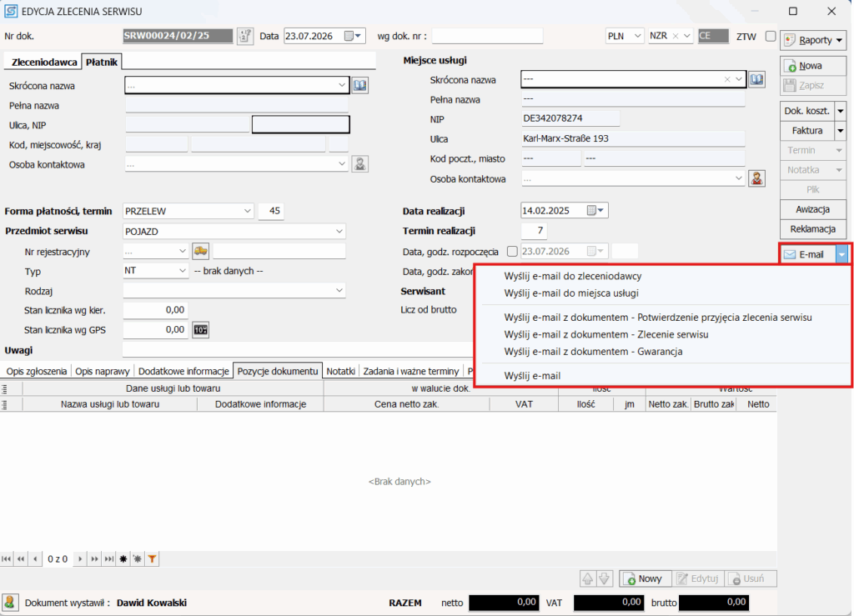This screenshot has height=616, width=854.
Task: Click the user icon beside Dokument wystawił
Action: click(10, 602)
